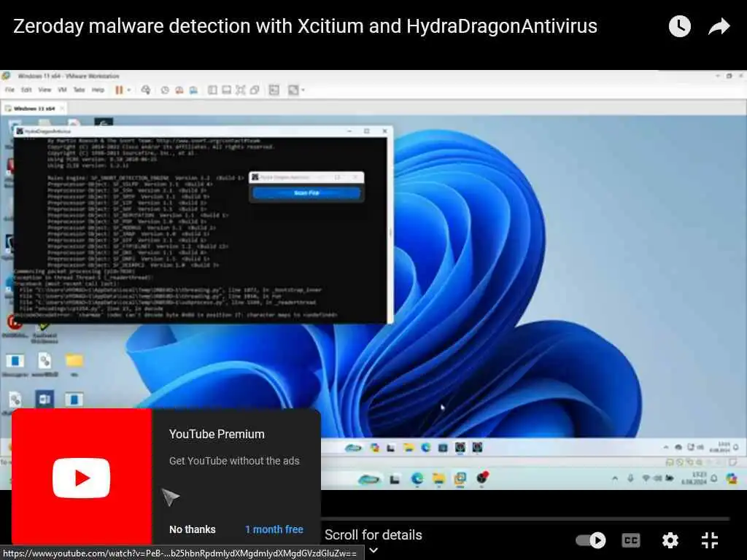This screenshot has width=747, height=560.
Task: Open VMware Edit menu
Action: click(26, 90)
